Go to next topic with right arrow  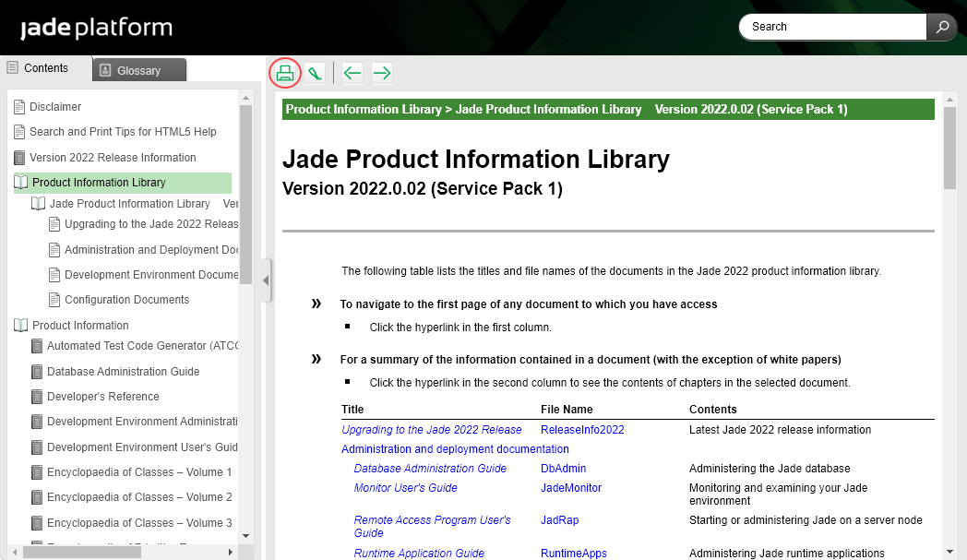click(381, 73)
